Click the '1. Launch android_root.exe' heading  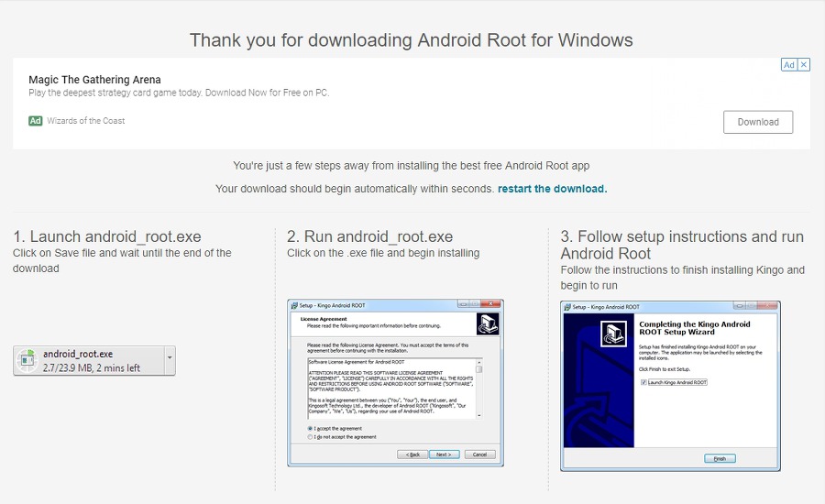[107, 236]
